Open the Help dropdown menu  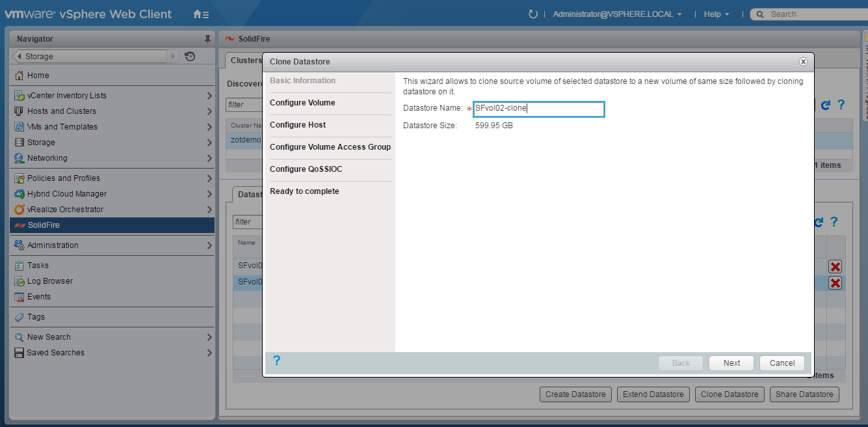pos(717,14)
